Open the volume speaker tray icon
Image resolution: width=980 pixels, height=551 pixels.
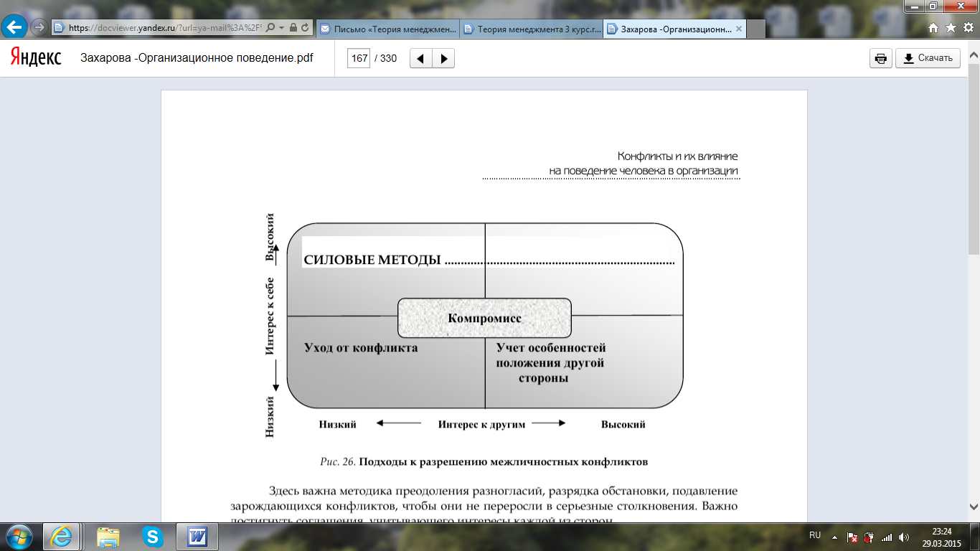[x=904, y=536]
